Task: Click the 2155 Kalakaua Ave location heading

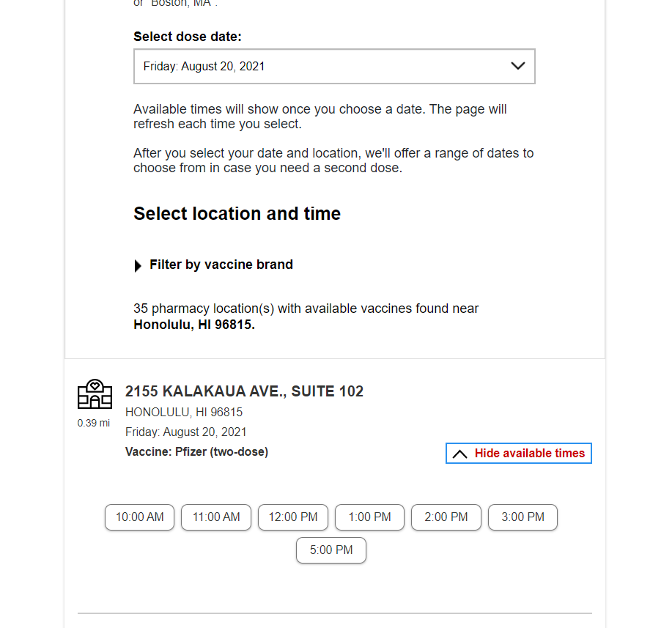Action: tap(244, 391)
